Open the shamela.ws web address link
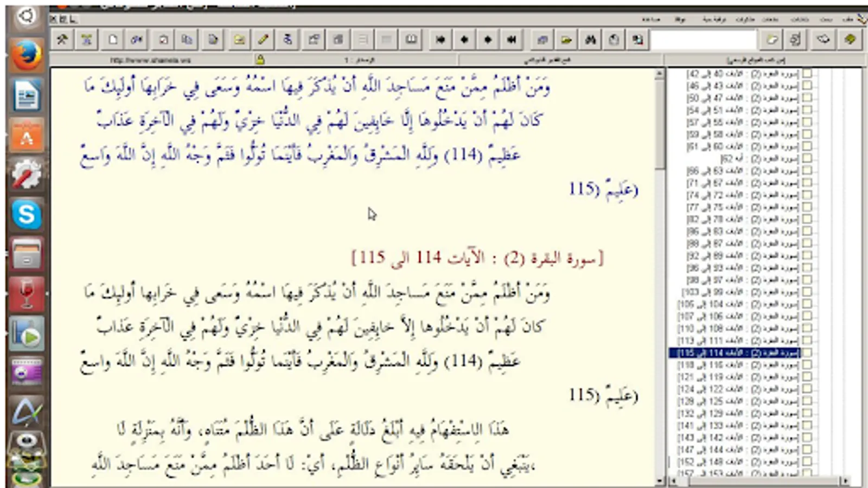868x488 pixels. [x=150, y=60]
